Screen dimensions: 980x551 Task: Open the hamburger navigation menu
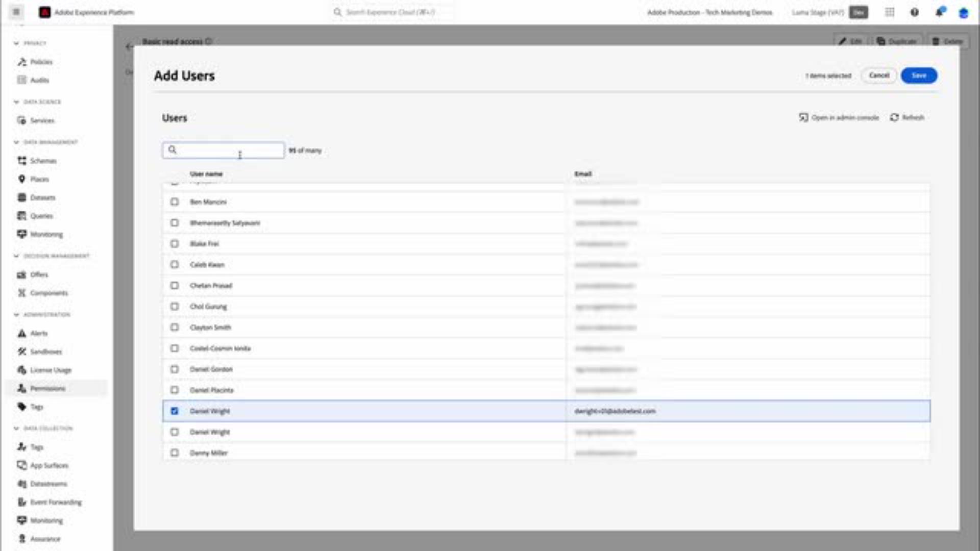point(15,12)
